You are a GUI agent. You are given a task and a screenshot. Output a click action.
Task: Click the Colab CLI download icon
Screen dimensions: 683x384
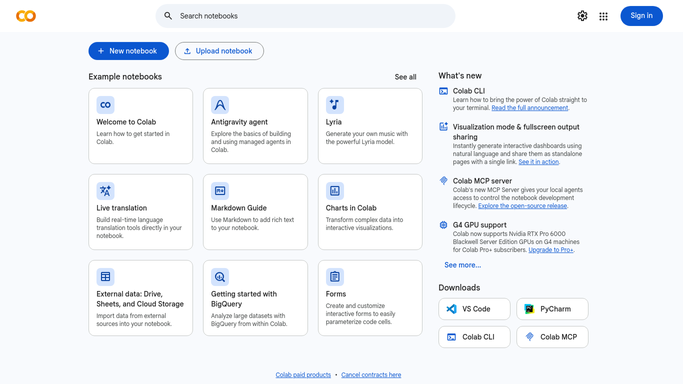tap(451, 337)
